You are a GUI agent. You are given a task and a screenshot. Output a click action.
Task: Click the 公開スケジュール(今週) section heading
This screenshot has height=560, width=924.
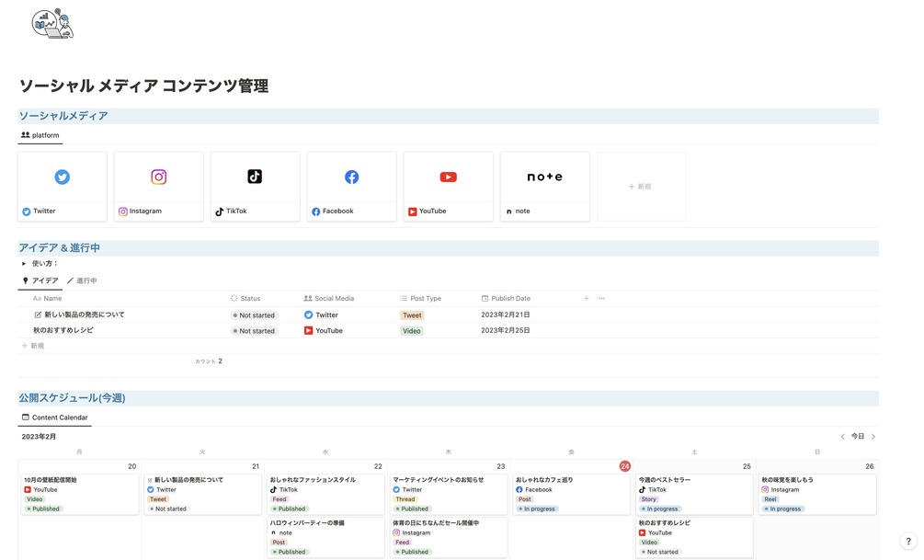point(72,398)
